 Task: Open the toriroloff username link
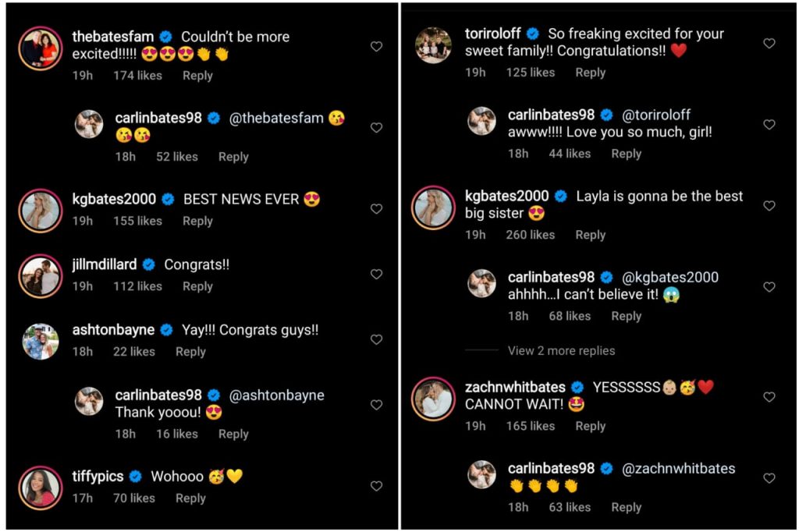pos(492,34)
